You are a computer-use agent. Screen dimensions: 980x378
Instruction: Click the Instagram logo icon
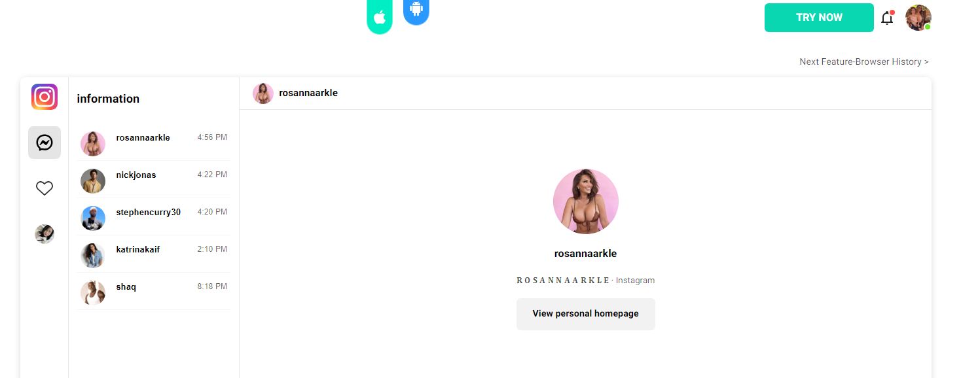tap(45, 97)
